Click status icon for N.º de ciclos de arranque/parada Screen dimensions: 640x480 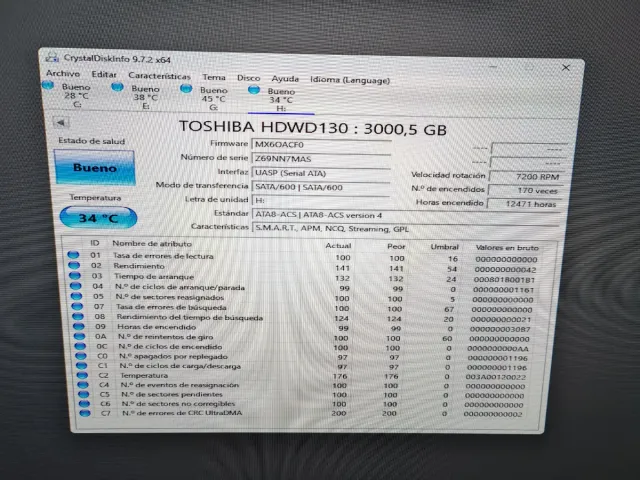(76, 286)
